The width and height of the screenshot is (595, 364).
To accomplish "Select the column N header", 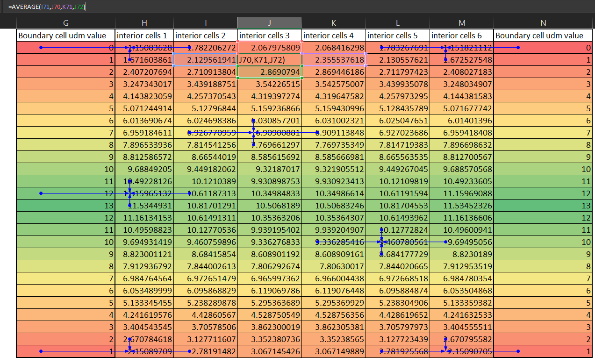I will click(542, 23).
